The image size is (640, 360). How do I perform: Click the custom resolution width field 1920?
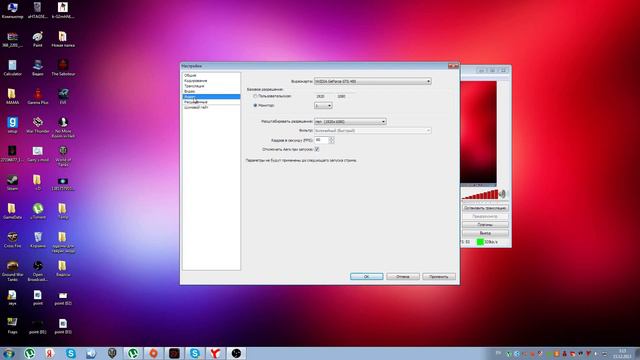(x=323, y=96)
